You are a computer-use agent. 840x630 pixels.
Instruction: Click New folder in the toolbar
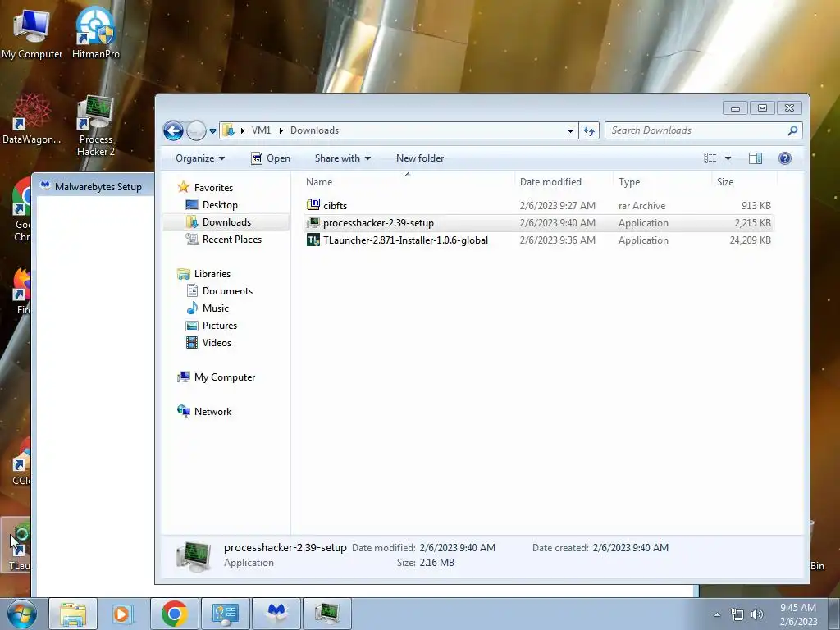[420, 158]
